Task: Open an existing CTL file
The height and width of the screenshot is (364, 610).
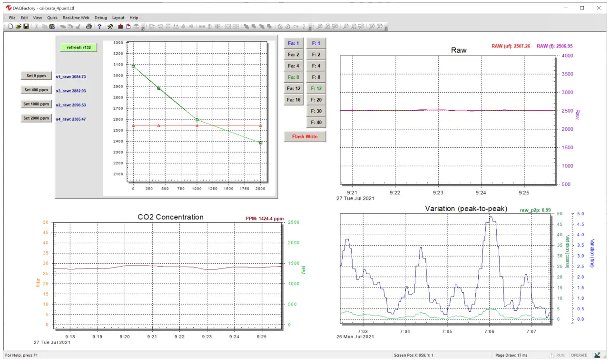Action: (x=18, y=27)
